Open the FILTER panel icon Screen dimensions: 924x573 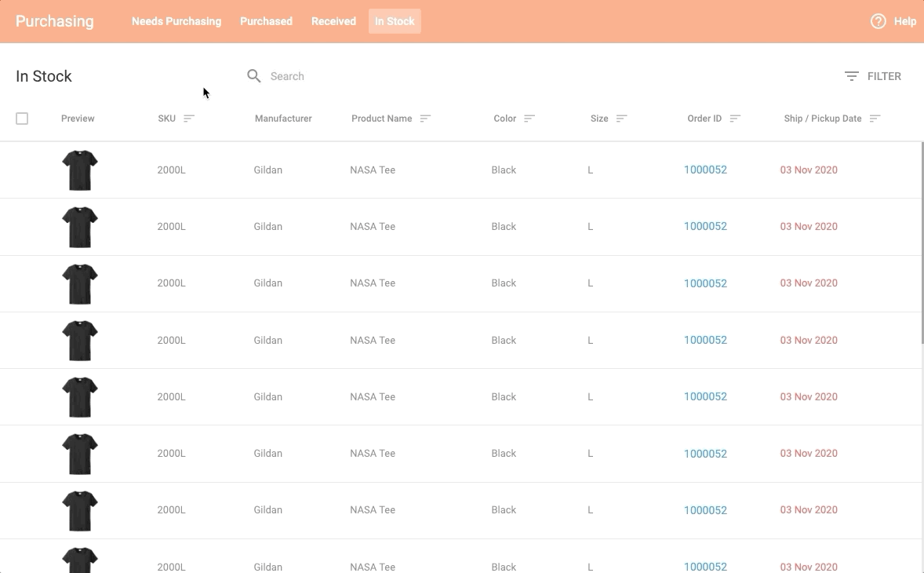click(x=851, y=76)
